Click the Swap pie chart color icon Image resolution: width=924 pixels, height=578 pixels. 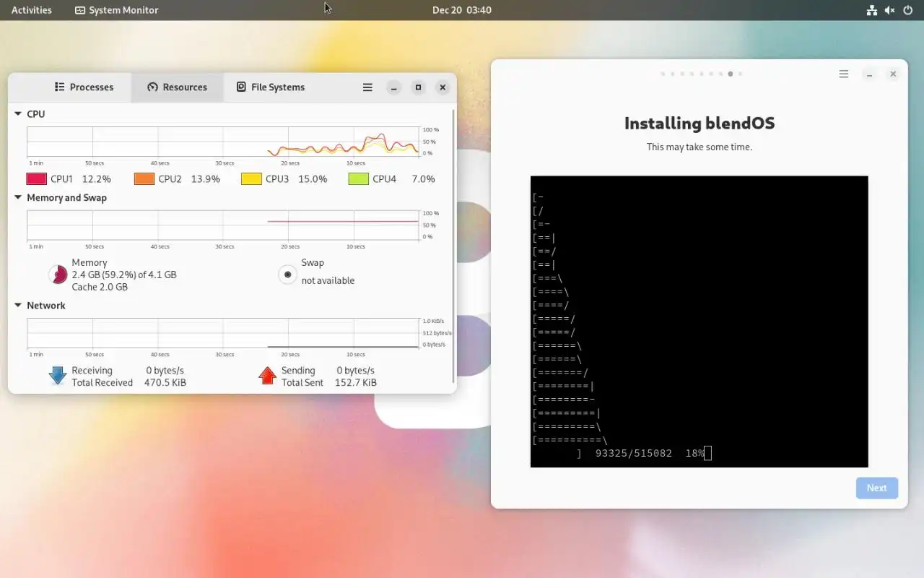click(x=288, y=275)
